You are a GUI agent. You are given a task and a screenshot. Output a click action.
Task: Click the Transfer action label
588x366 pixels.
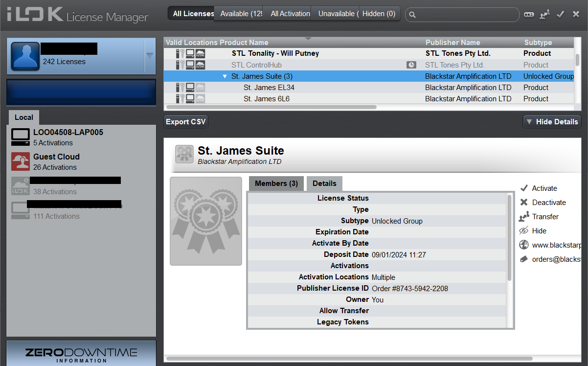(545, 217)
